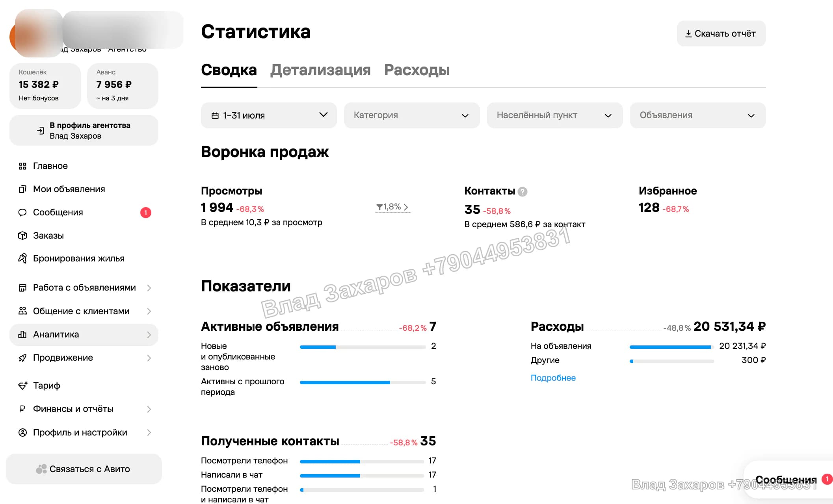Click the На объявления expenses progress bar
The image size is (833, 504).
pyautogui.click(x=672, y=347)
